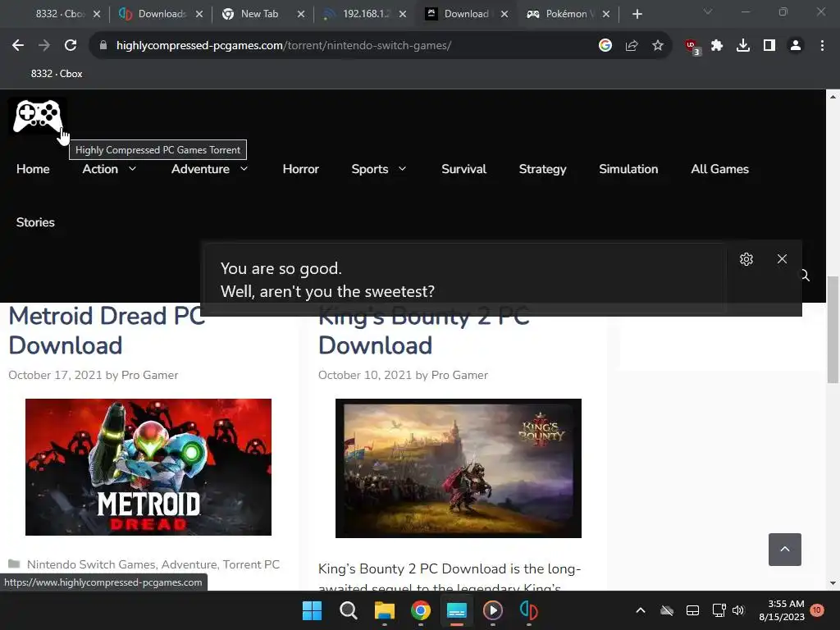The image size is (840, 630).
Task: Switch to the 192.168.1 tab
Action: coord(364,14)
